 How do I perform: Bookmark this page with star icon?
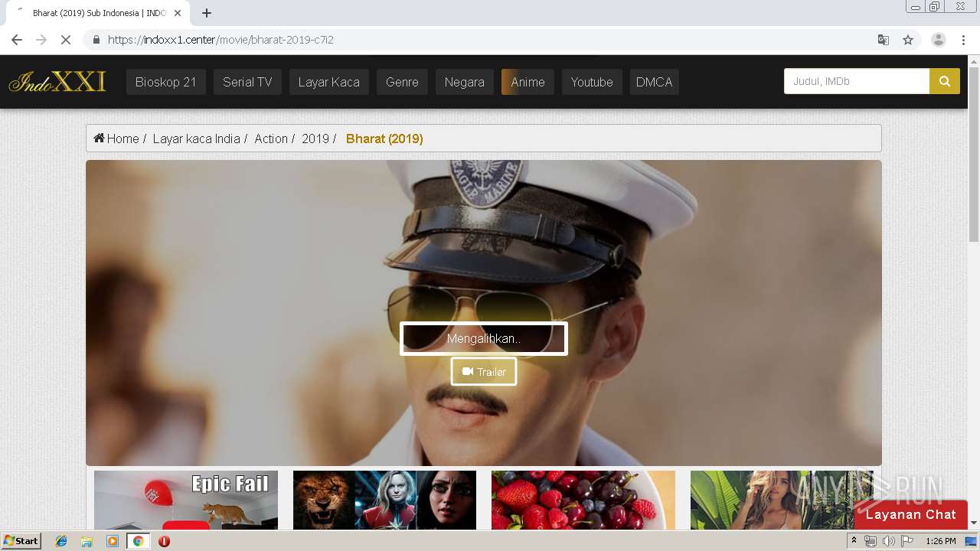(x=908, y=40)
